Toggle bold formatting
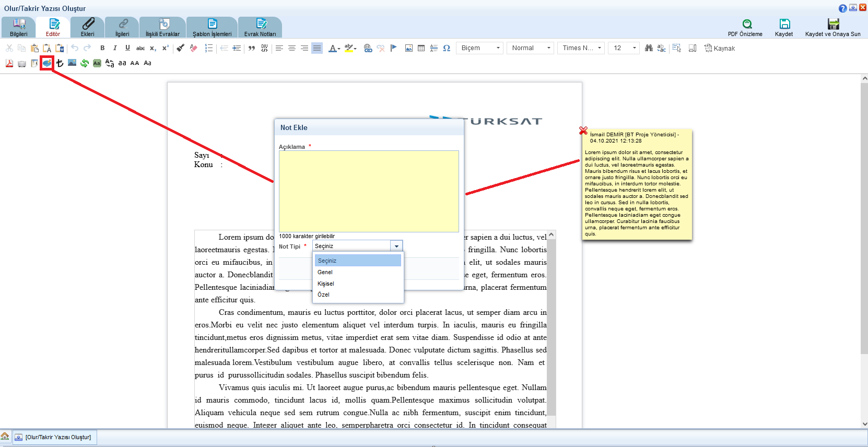This screenshot has height=447, width=868. [102, 48]
